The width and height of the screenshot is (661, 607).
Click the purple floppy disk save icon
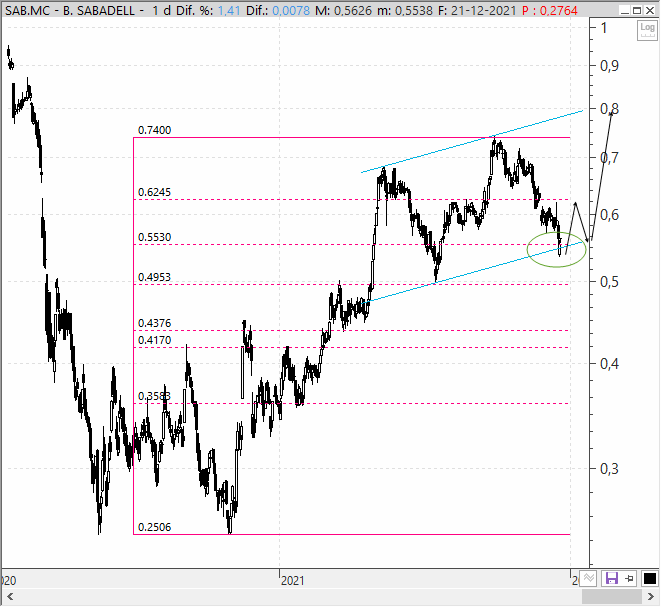pos(612,578)
